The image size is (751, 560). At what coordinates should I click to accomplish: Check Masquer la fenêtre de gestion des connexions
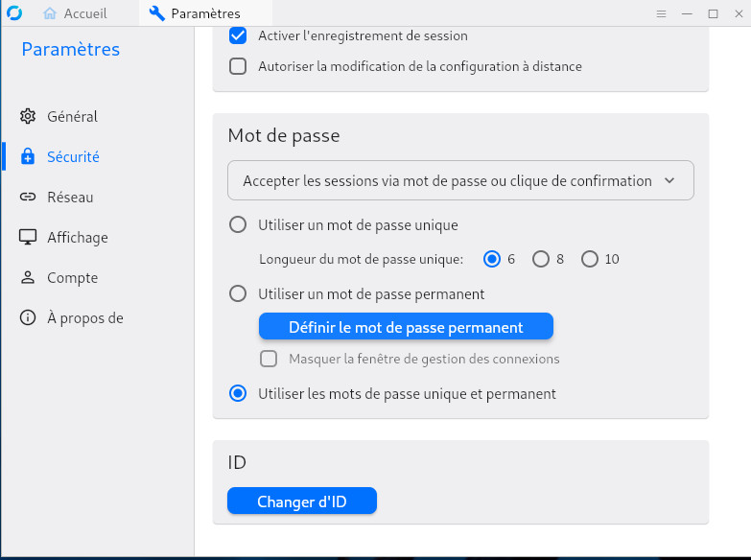pyautogui.click(x=270, y=360)
